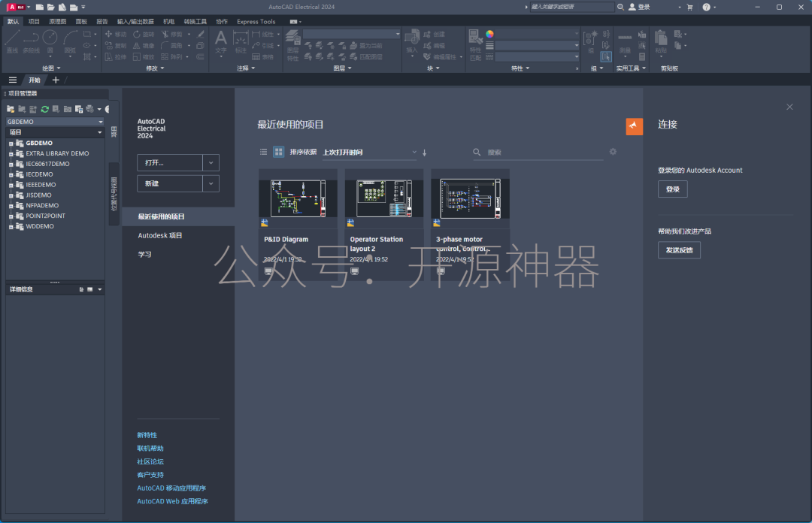Image resolution: width=812 pixels, height=523 pixels.
Task: Select the Circle (圆) tool
Action: click(x=50, y=41)
